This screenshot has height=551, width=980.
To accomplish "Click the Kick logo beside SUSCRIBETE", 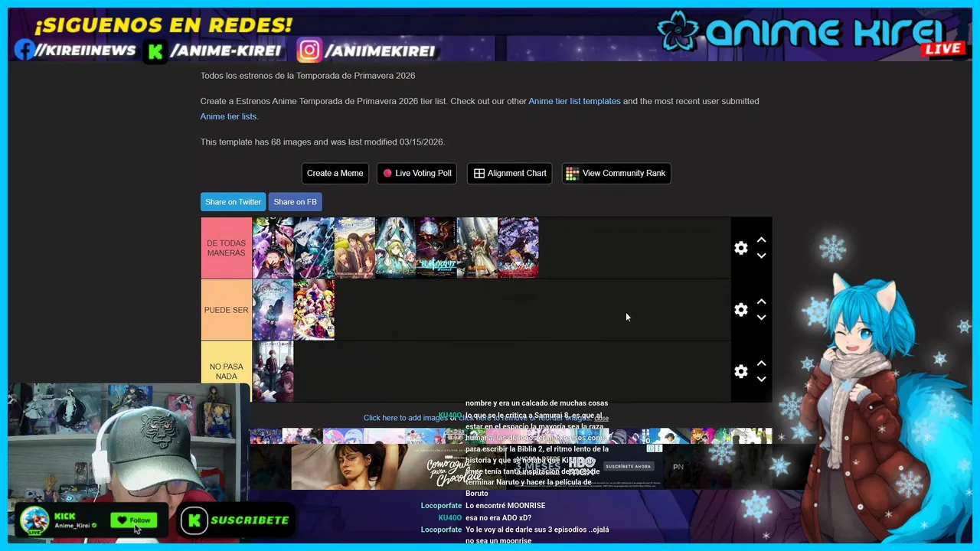I will coord(194,520).
